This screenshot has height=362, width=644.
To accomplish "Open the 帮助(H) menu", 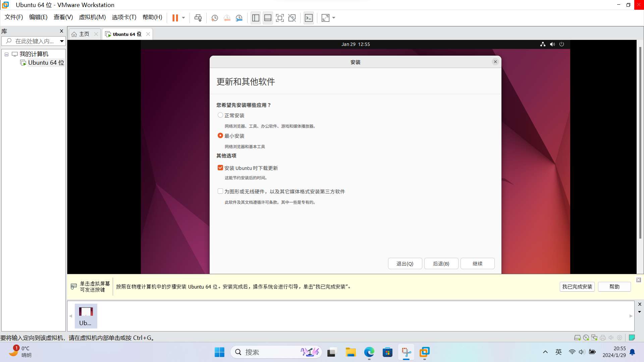I will [152, 17].
